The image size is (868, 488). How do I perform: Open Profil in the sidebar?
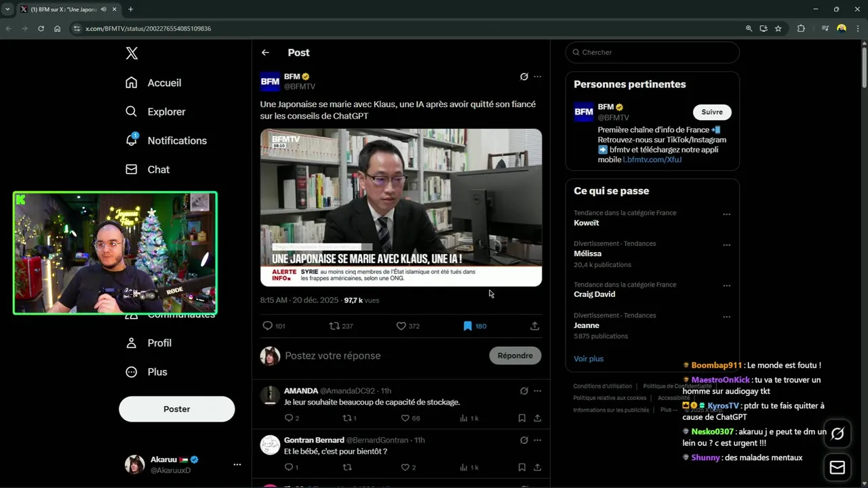(x=149, y=343)
